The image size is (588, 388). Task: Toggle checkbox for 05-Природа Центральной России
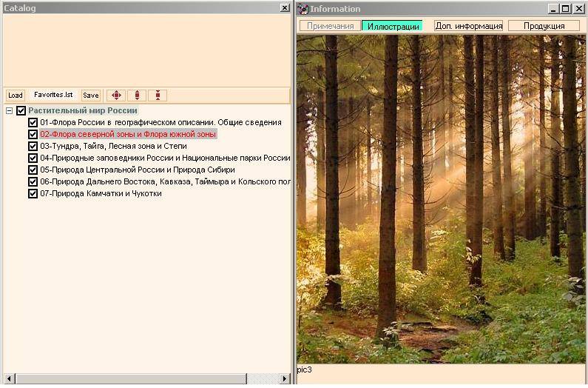click(33, 170)
